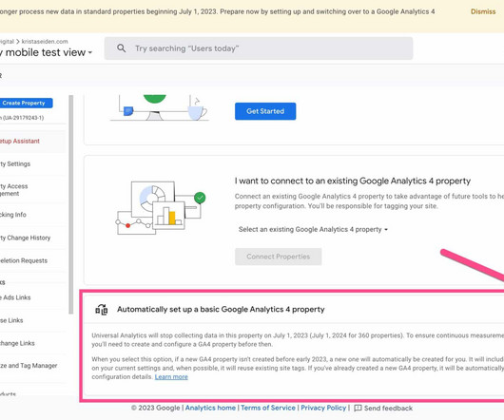Screen dimensions: 504x420
Task: Open Ad Exchange Links in the sidebar
Action: [x=32, y=343]
